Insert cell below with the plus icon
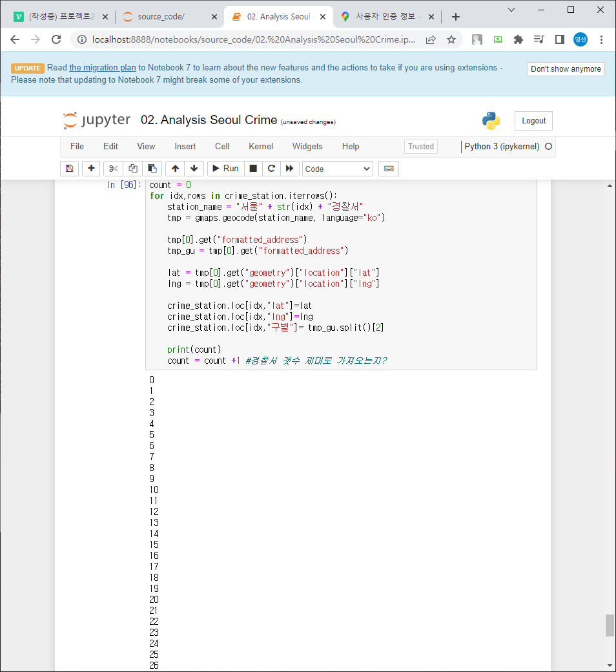616x672 pixels. coord(91,169)
